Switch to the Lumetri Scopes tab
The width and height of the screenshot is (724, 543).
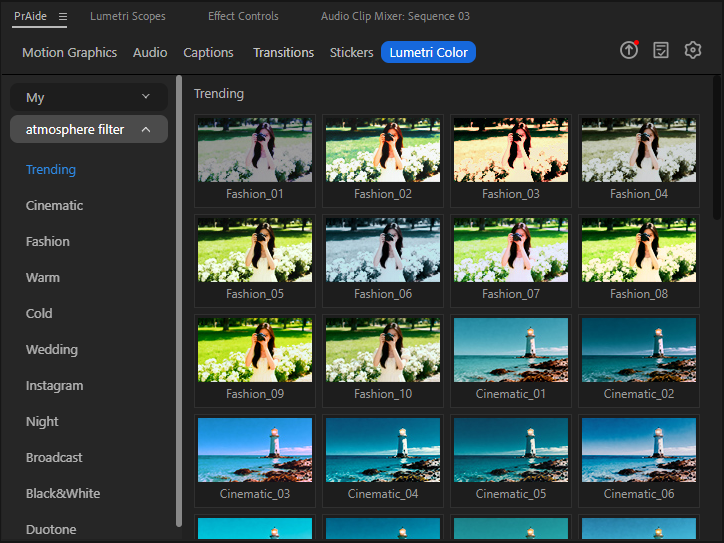click(128, 17)
